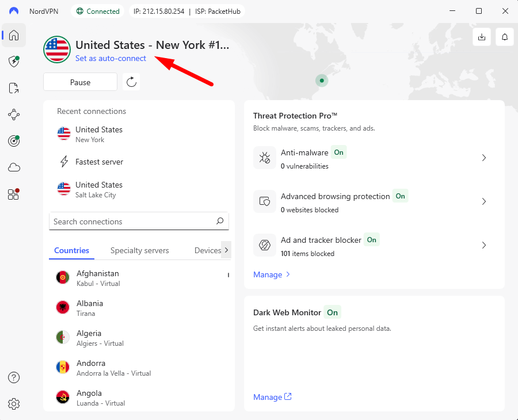Viewport: 518px width, 420px height.
Task: Click Set as auto-connect link
Action: tap(109, 58)
